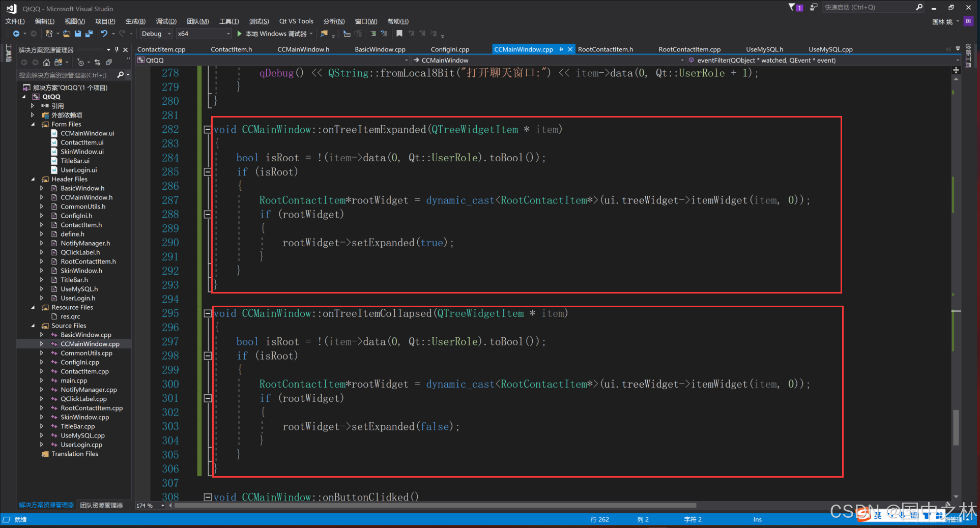980x528 pixels.
Task: Select CCMainWindow.ui in Form Files
Action: 87,133
